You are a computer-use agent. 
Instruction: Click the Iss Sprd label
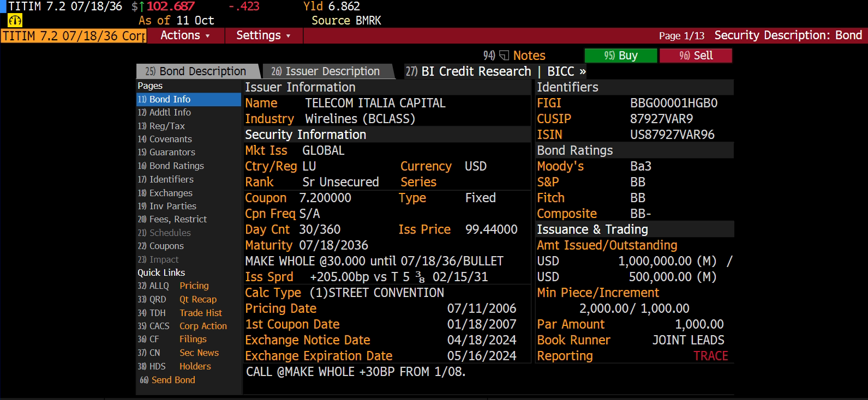(269, 277)
